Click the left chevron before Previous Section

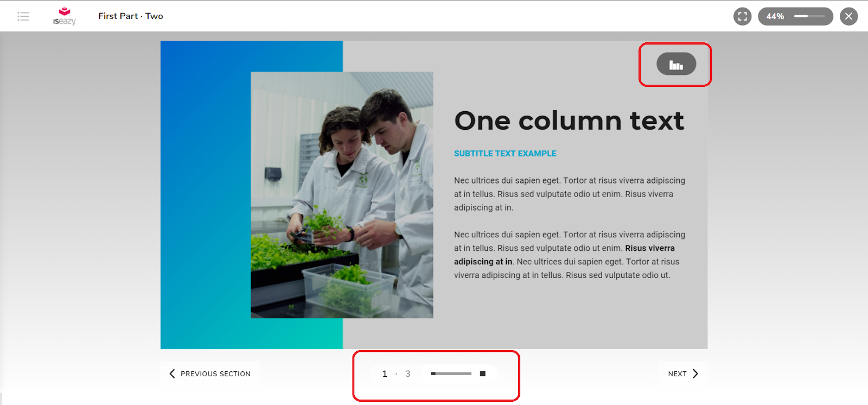click(x=172, y=374)
